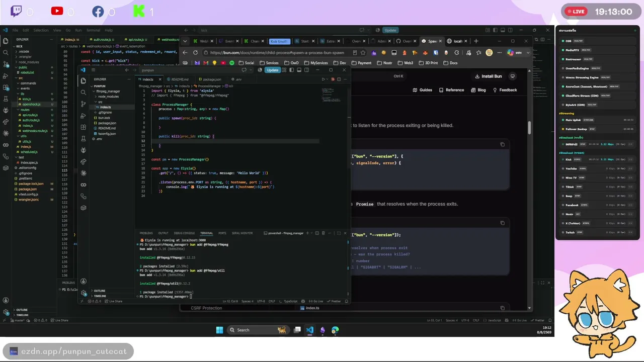Viewport: 644px width, 362px height.
Task: Split the terminal in panel toolbar
Action: (x=317, y=233)
